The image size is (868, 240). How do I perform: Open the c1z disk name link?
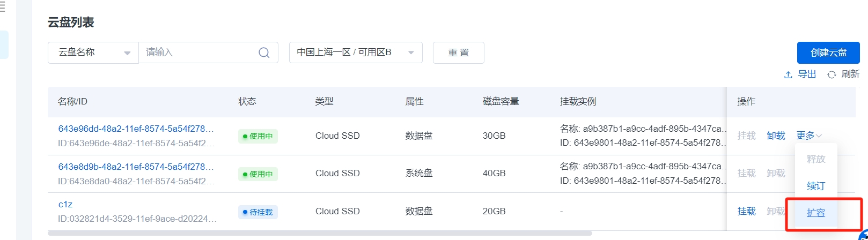pyautogui.click(x=65, y=204)
